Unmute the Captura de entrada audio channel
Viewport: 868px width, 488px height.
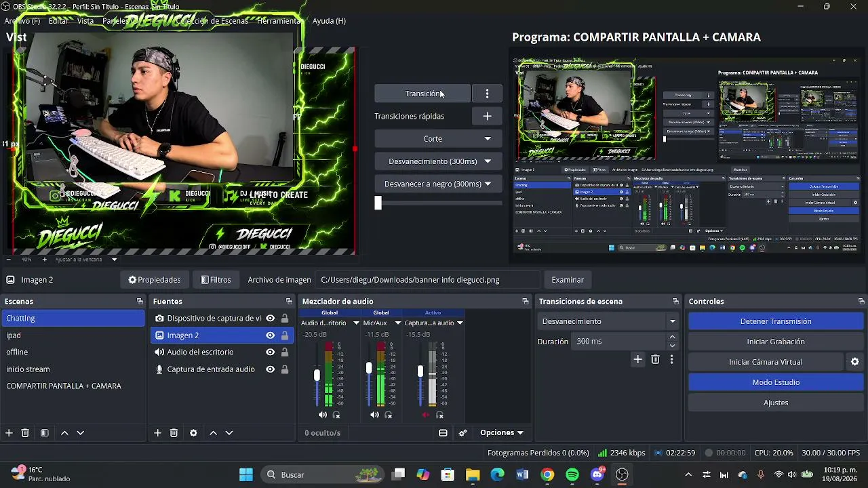[426, 415]
